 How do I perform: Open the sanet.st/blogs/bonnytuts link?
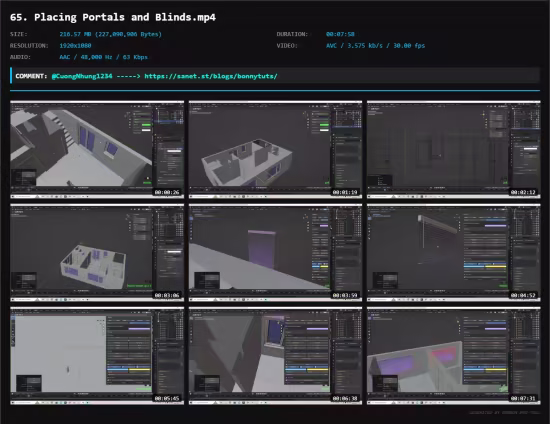(x=211, y=76)
